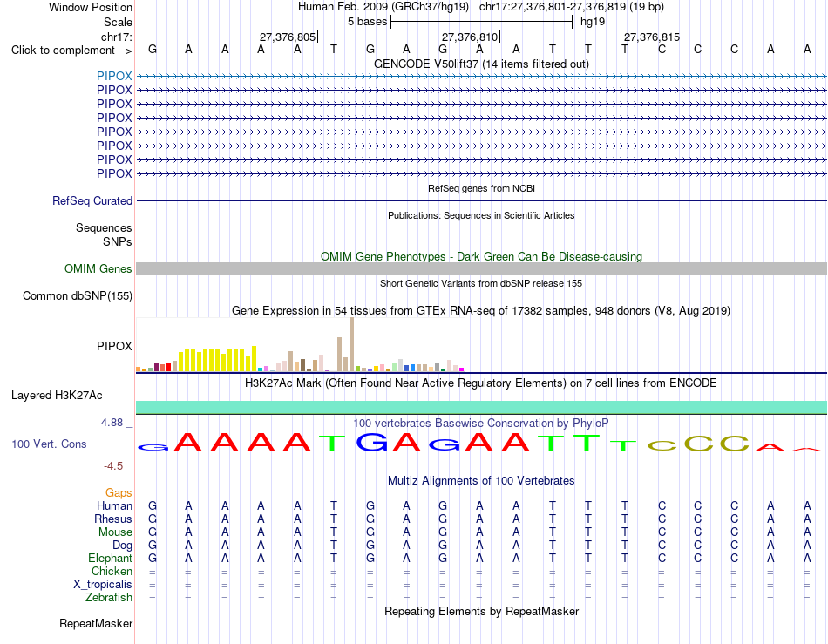Click the X_tropicalis species row label
Viewport: 828px width, 644px height.
pos(103,585)
